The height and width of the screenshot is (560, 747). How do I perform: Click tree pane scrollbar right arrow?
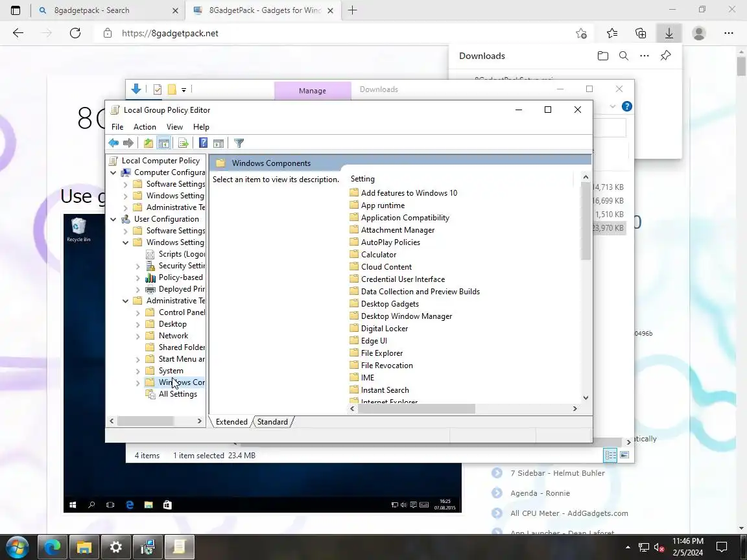pyautogui.click(x=199, y=421)
